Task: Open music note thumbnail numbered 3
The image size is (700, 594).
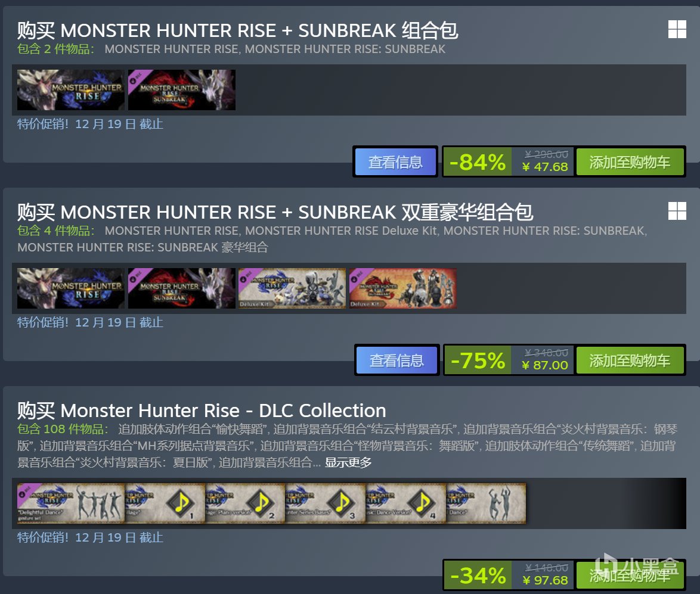Action: coord(326,503)
